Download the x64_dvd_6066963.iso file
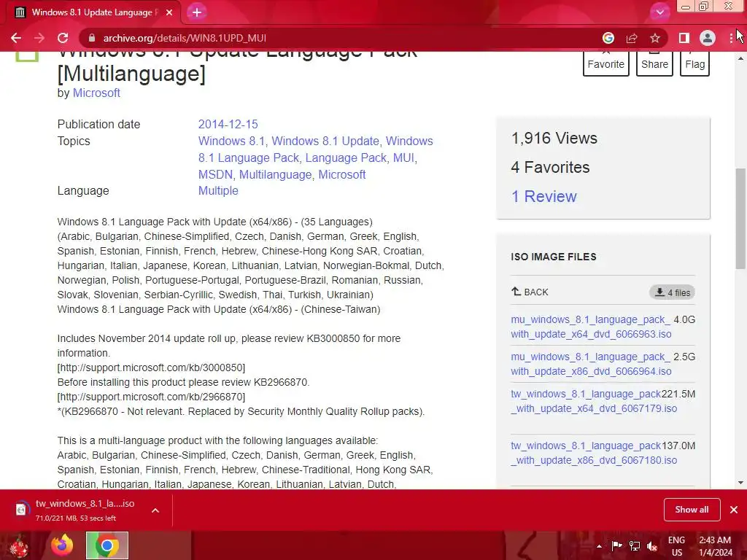The width and height of the screenshot is (747, 560). coord(591,327)
